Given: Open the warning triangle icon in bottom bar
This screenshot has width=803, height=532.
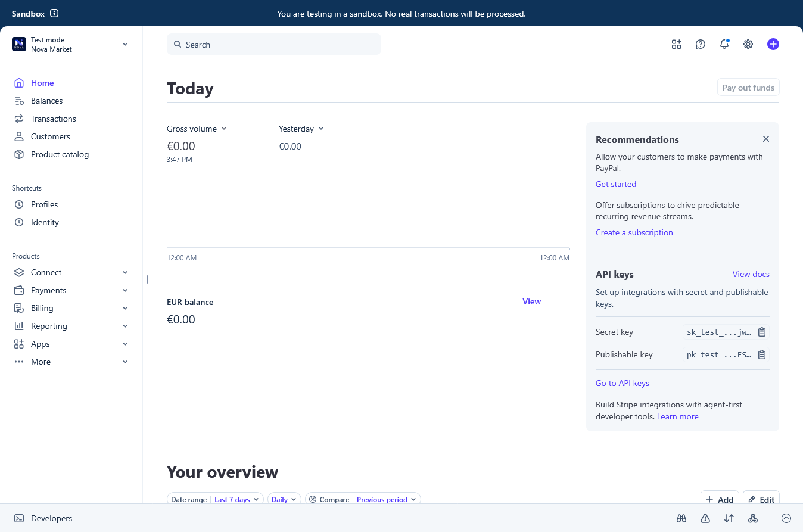Looking at the screenshot, I should point(705,518).
